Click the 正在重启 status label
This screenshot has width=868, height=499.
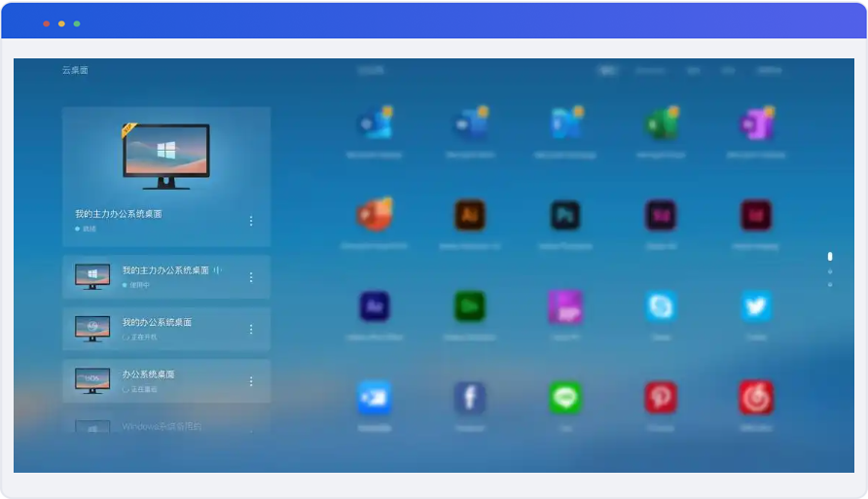[144, 389]
